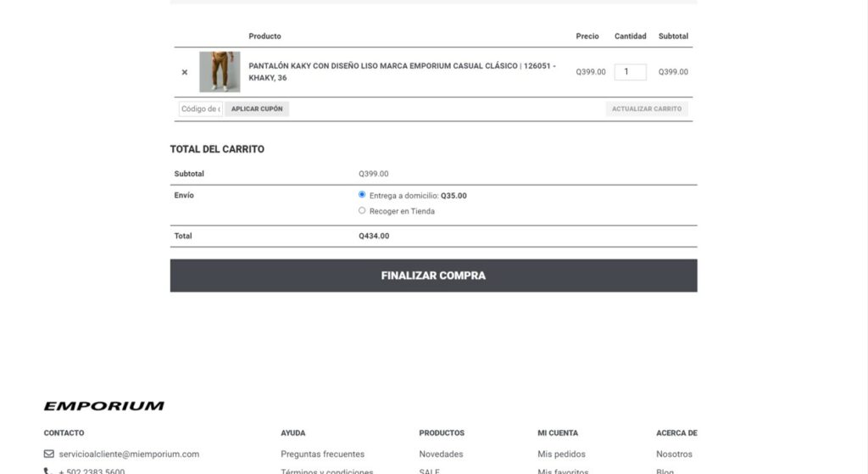Click the Q399.00 value in the Subtotal column
Viewport: 868px width, 474px height.
point(673,72)
